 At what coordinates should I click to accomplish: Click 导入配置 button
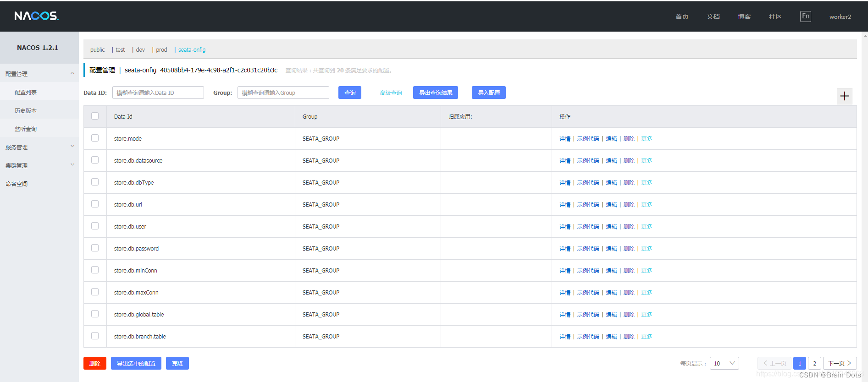(489, 93)
